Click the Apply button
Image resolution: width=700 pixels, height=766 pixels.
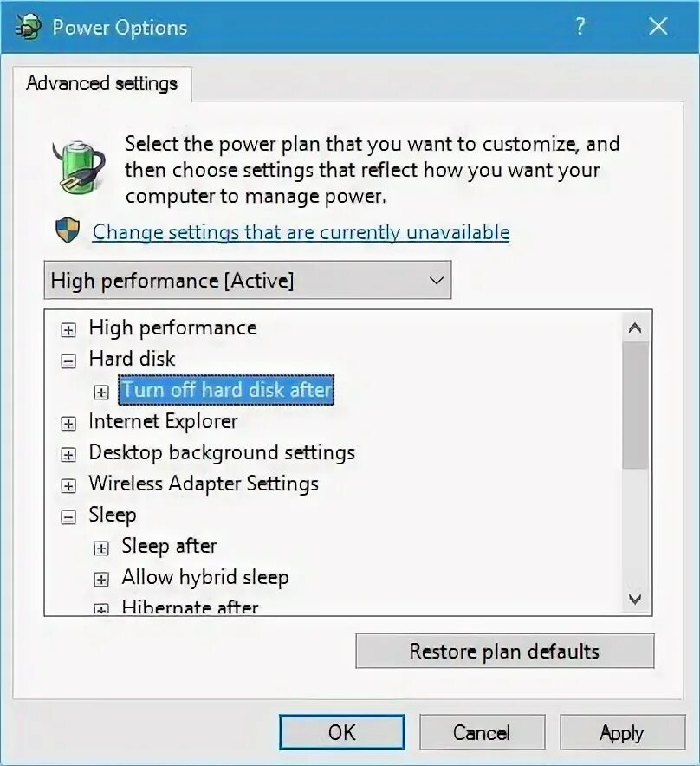(622, 732)
